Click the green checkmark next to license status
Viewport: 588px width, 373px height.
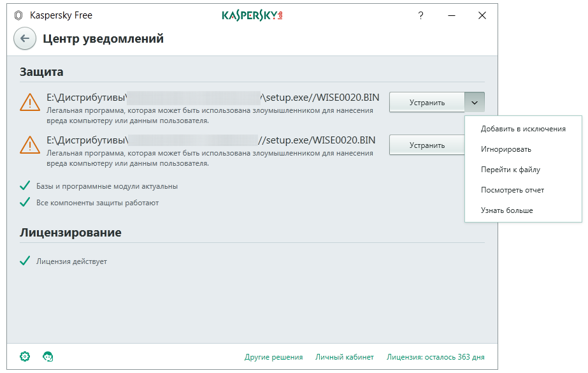coord(25,261)
